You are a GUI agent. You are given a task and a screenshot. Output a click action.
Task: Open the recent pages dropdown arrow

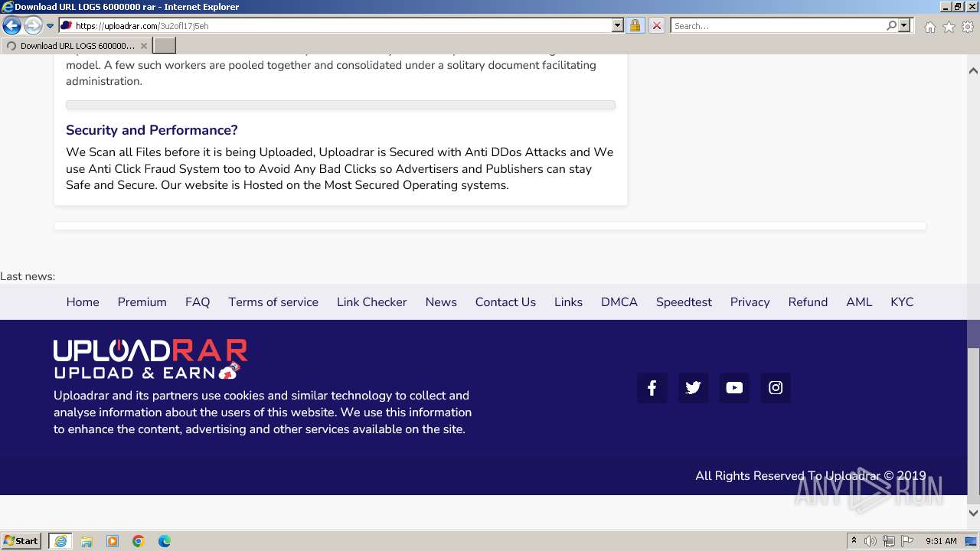pyautogui.click(x=50, y=26)
